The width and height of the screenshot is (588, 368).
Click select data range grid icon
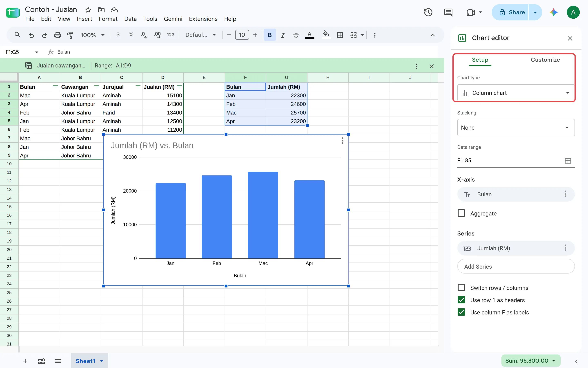568,161
